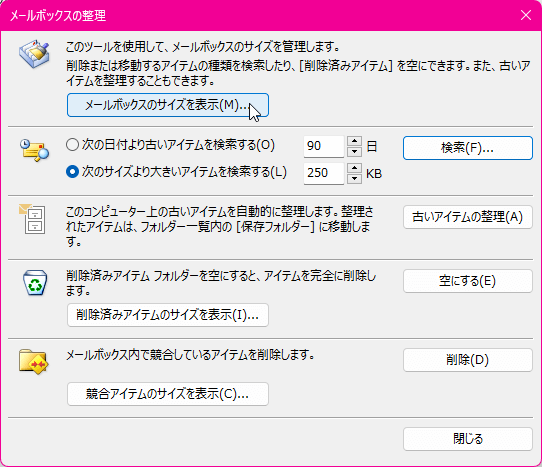
Task: Click 空にする(E) empty button
Action: tap(468, 281)
